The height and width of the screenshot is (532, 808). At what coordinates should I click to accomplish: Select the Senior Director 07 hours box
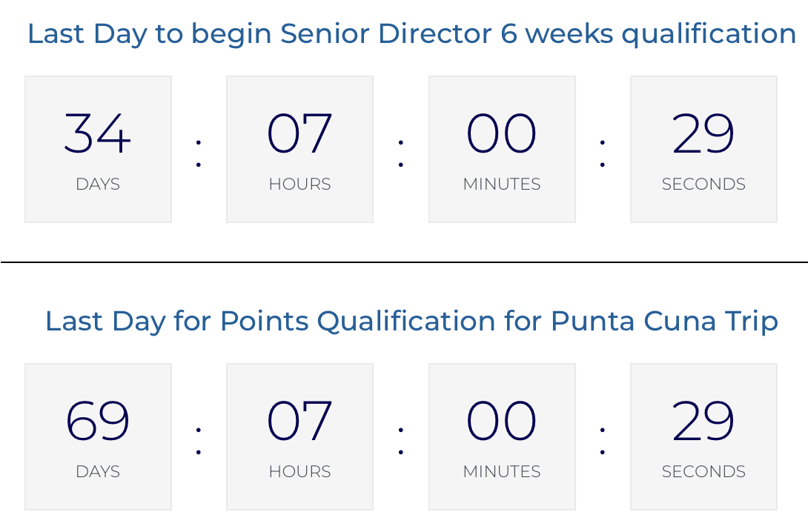[300, 150]
